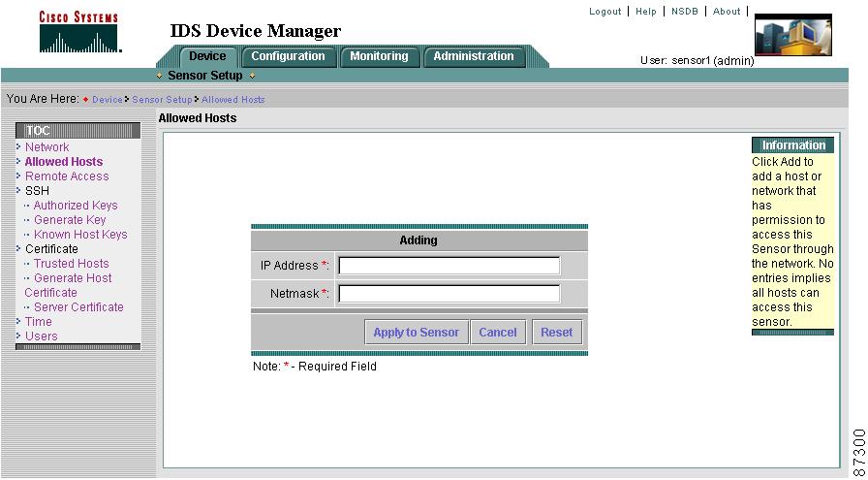Click the Cancel button
Viewport: 868px width, 480px height.
click(498, 332)
